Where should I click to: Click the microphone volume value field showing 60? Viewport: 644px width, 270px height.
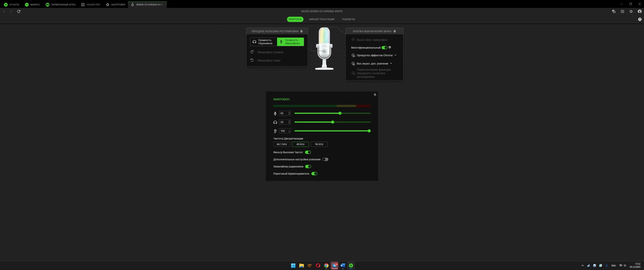click(x=285, y=113)
